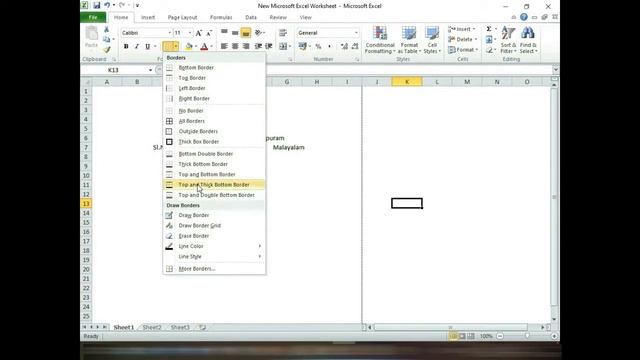Click Zoom in plus button

click(x=554, y=336)
